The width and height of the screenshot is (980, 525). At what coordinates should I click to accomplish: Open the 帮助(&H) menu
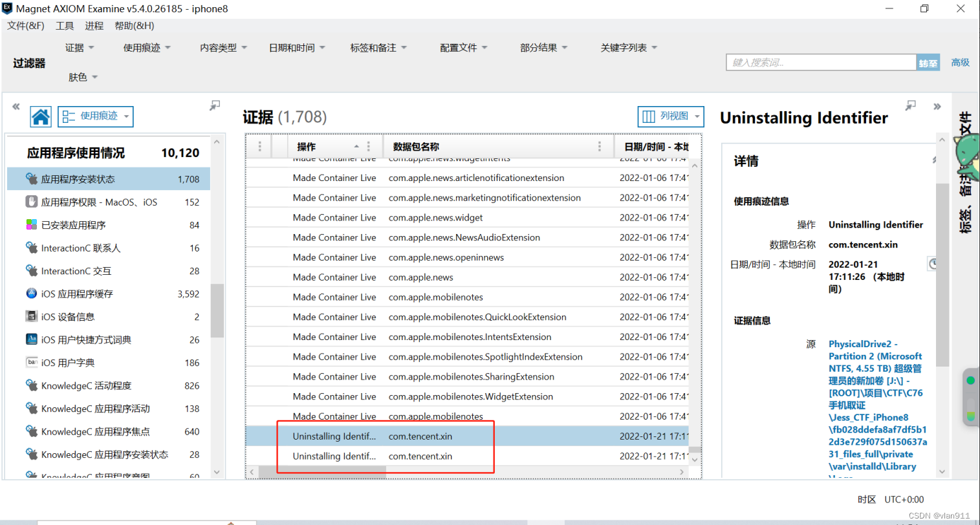pyautogui.click(x=135, y=26)
